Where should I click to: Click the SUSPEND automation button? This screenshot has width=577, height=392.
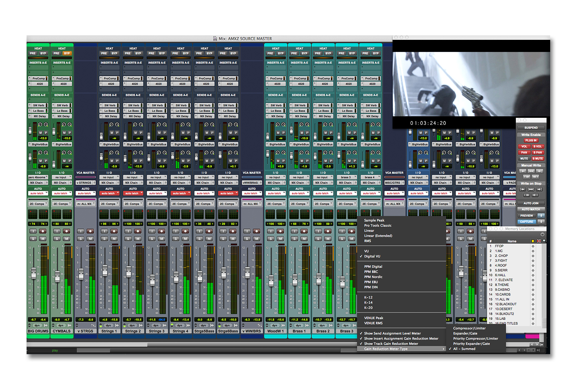531,128
